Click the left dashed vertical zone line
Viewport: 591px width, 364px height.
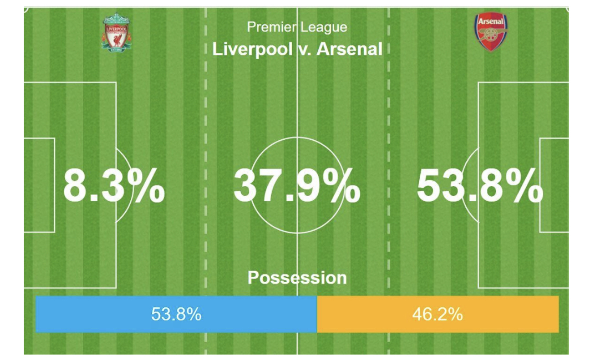click(x=206, y=181)
